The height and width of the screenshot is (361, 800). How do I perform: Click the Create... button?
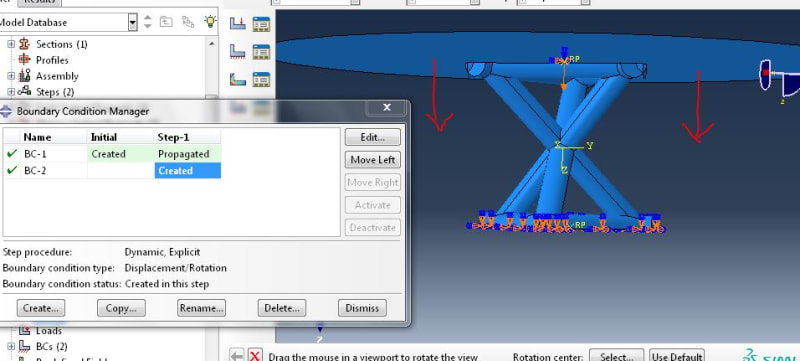pos(41,308)
